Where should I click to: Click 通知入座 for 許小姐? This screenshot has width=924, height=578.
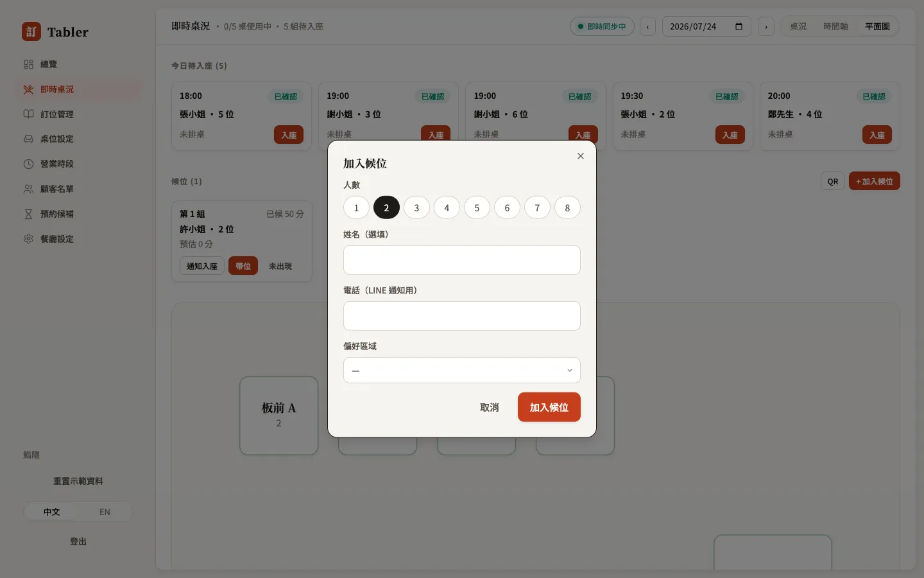coord(202,266)
